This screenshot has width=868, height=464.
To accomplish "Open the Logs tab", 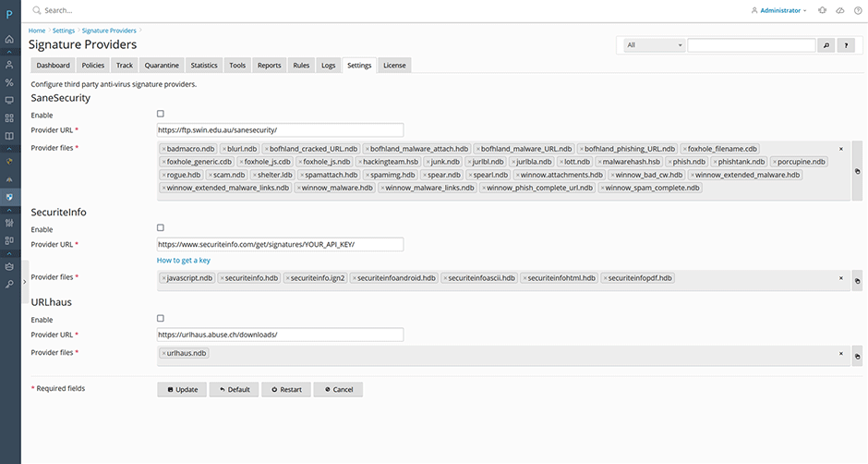I will click(328, 66).
